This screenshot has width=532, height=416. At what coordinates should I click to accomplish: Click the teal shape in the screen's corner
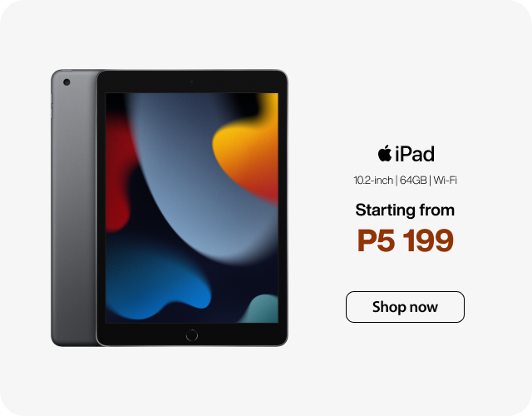pyautogui.click(x=261, y=309)
